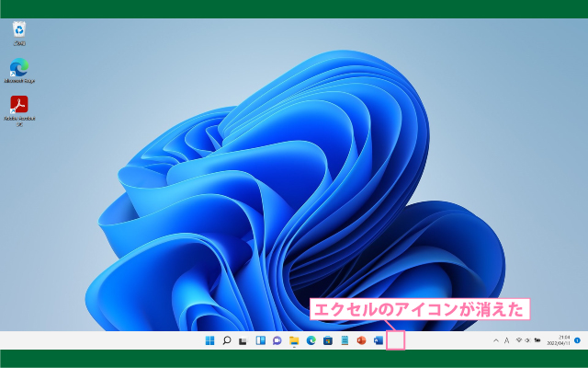This screenshot has height=368, width=588.
Task: Select the Adobe Acrobat desktop shortcut
Action: pyautogui.click(x=19, y=110)
